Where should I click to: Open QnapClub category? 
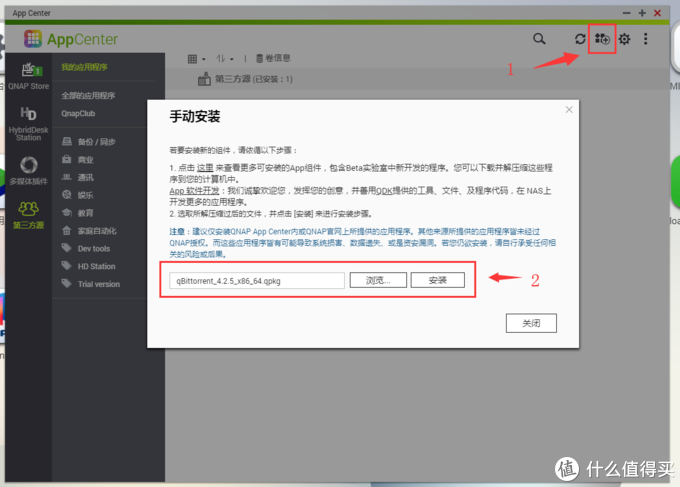point(78,113)
